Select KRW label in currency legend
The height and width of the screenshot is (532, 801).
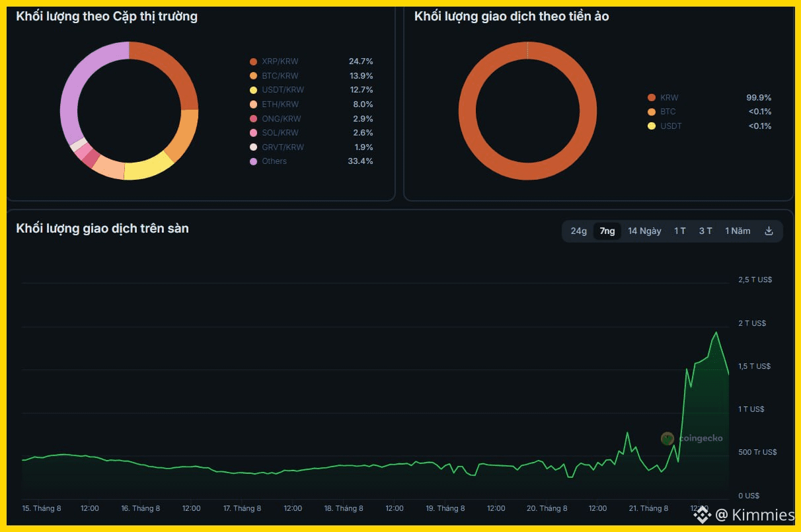click(669, 97)
